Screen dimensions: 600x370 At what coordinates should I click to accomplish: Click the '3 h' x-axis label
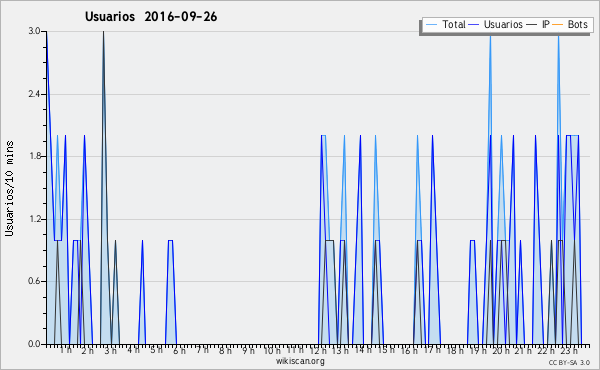(111, 350)
